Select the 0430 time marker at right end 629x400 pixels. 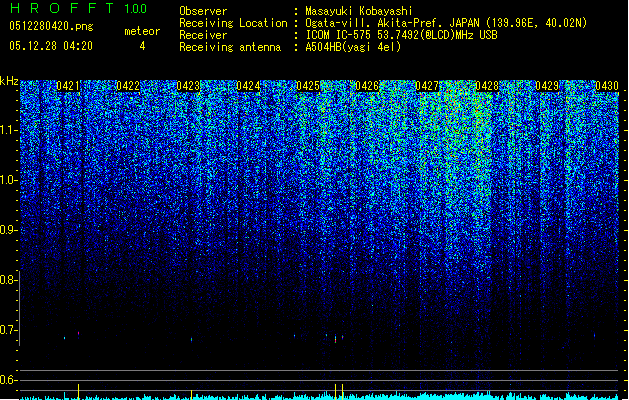tap(607, 86)
